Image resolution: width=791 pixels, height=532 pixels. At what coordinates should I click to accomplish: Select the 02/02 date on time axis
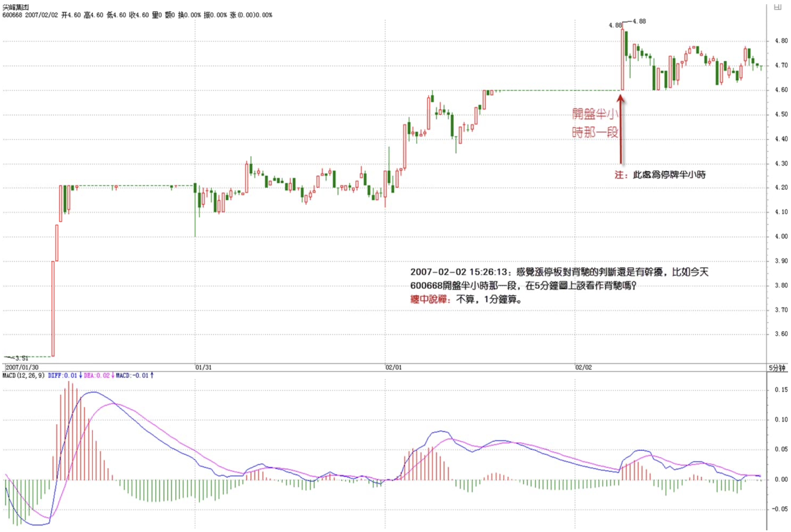coord(584,367)
